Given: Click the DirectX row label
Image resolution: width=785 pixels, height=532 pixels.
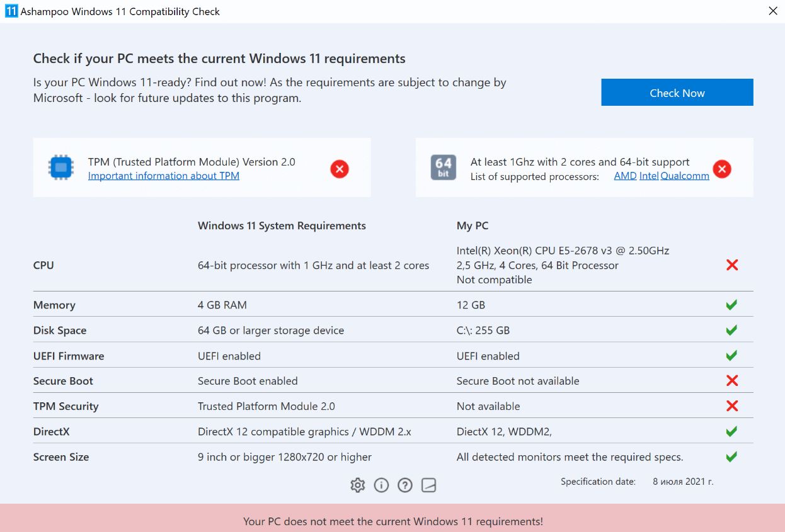Looking at the screenshot, I should point(52,431).
